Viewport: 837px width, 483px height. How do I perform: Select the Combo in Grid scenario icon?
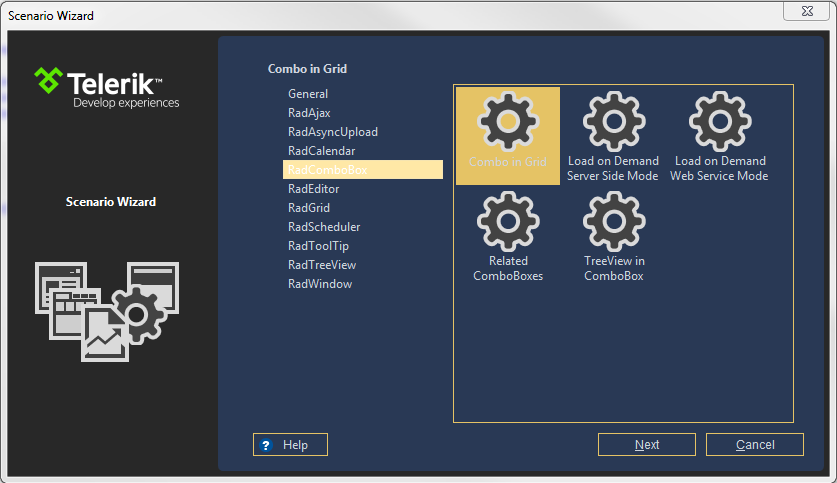(x=508, y=122)
